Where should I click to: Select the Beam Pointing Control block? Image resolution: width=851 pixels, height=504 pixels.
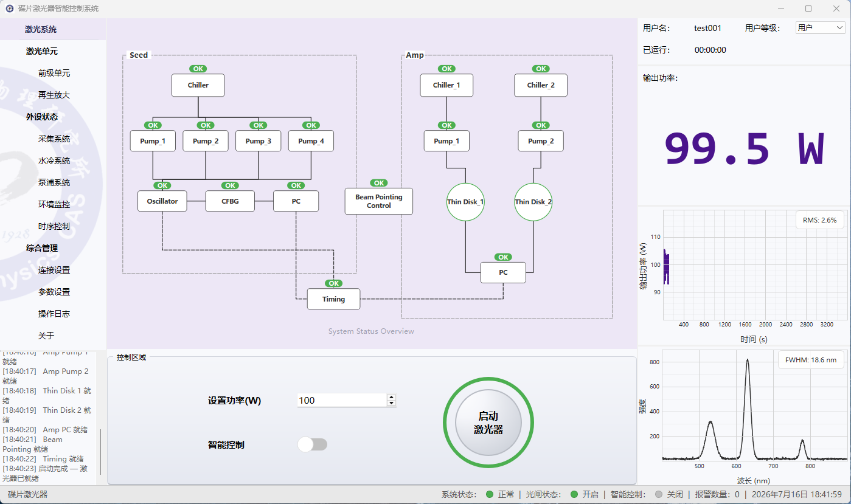tap(379, 201)
